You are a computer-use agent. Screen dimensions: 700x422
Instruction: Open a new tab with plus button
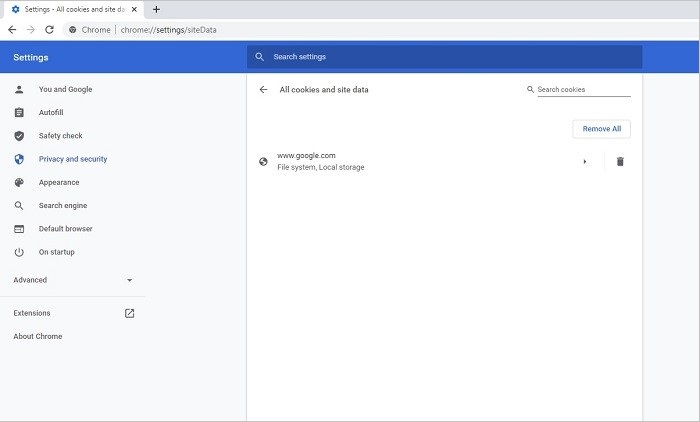coord(156,9)
